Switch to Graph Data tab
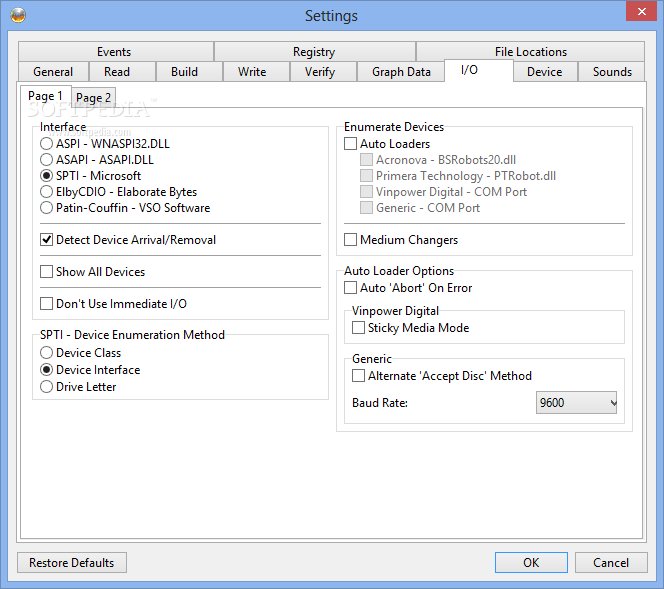664x589 pixels. [x=401, y=72]
